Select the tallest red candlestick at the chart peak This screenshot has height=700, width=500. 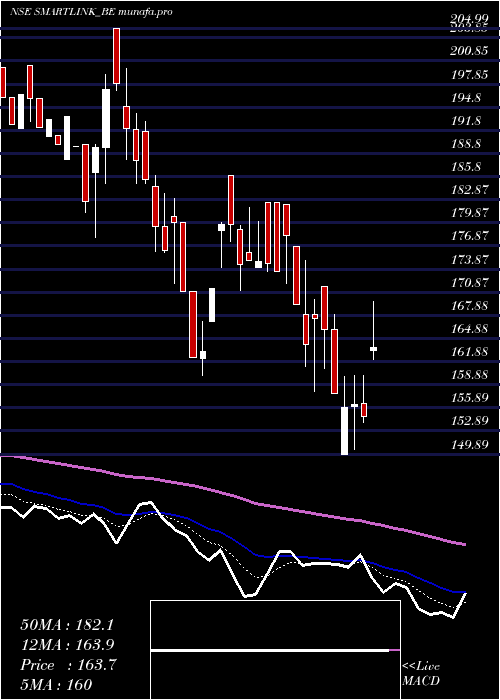[117, 56]
